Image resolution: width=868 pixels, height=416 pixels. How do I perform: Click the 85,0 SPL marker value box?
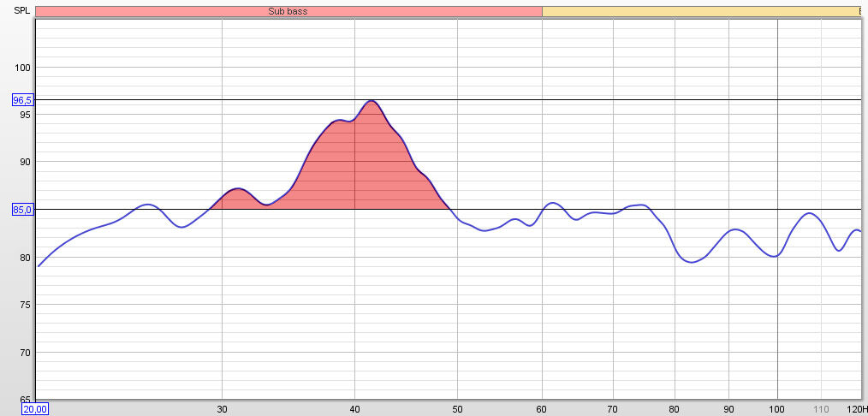pos(23,210)
